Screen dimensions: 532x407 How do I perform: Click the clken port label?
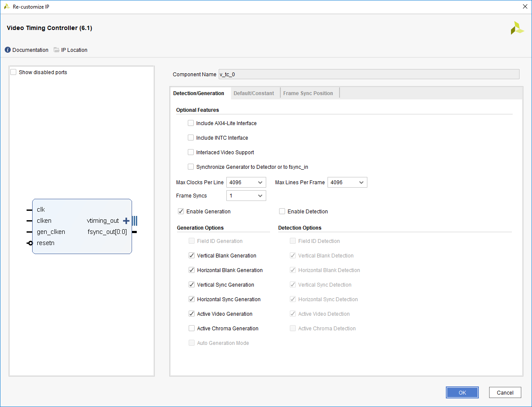click(x=44, y=221)
